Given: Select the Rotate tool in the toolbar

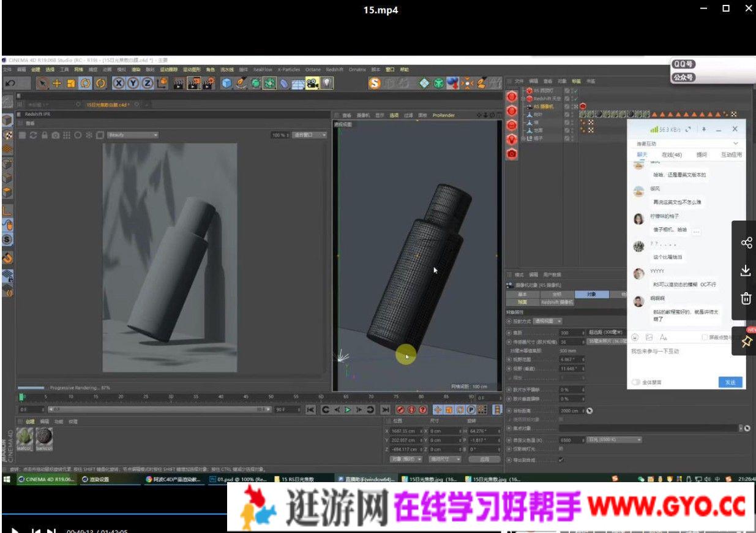Looking at the screenshot, I should [x=86, y=84].
